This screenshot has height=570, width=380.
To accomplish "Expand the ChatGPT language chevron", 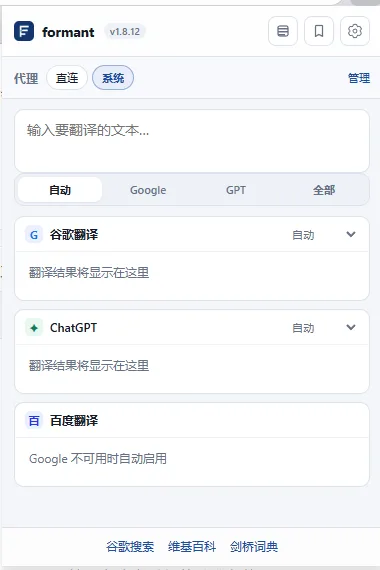I will point(351,328).
